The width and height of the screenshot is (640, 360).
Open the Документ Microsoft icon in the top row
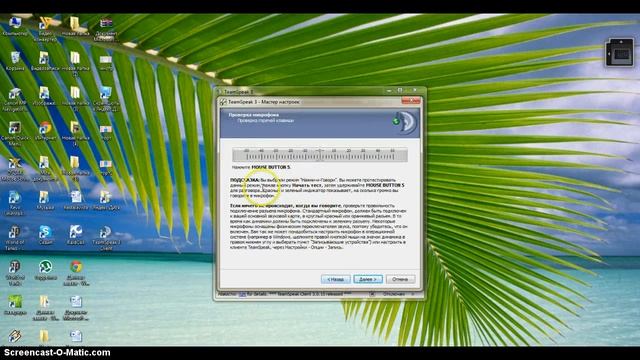click(106, 29)
